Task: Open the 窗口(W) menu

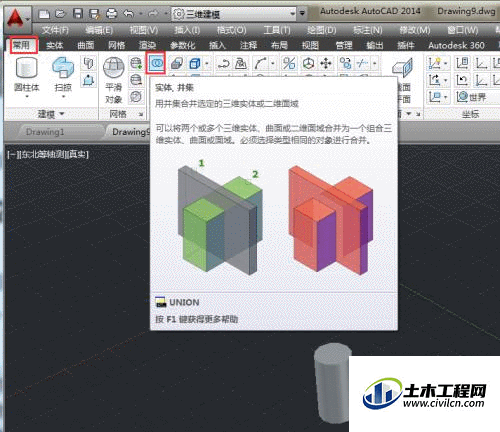Action: [x=463, y=30]
